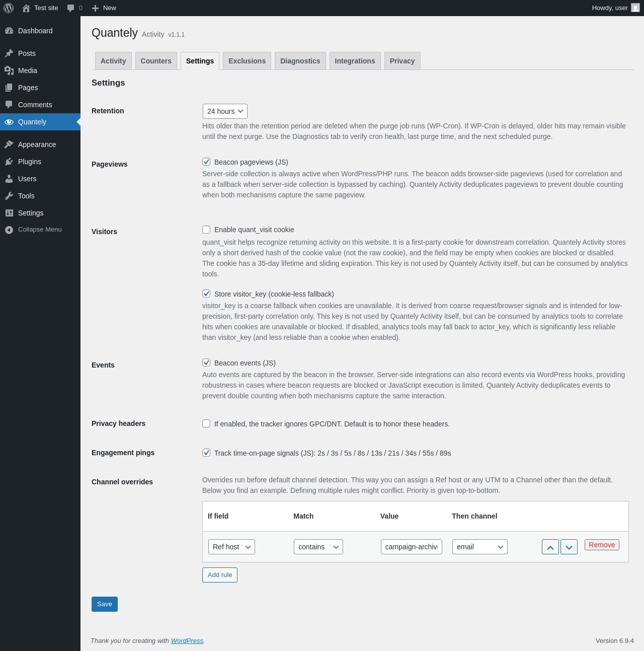Click the Test site home icon
Image resolution: width=644 pixels, height=651 pixels.
(x=26, y=8)
